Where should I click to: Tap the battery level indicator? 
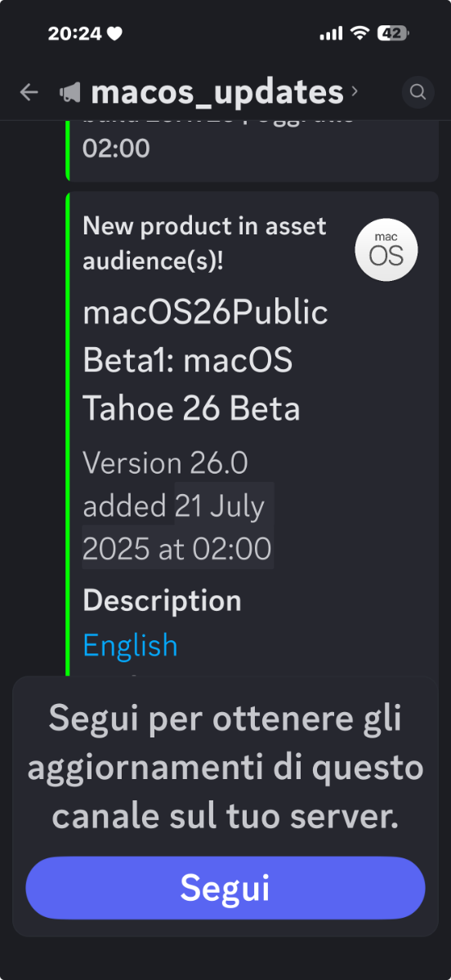(x=393, y=33)
